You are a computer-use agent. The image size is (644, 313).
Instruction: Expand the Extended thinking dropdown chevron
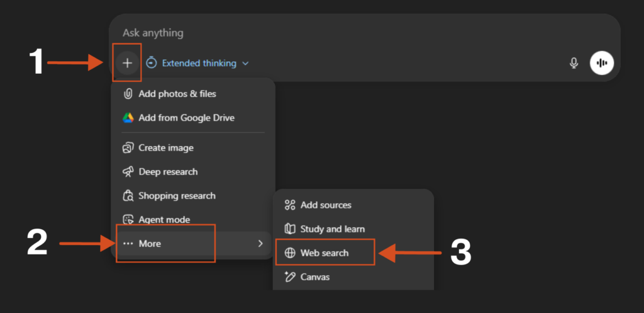point(246,64)
